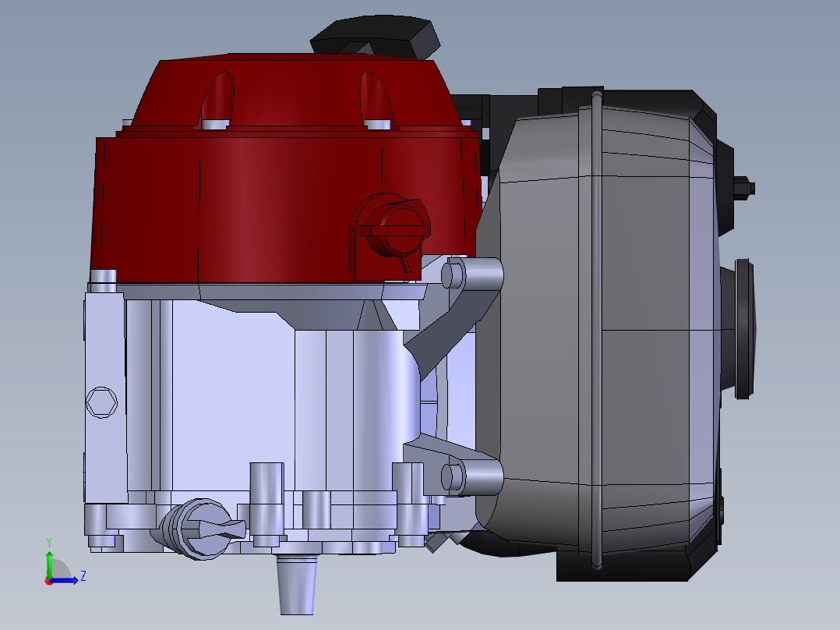Select the black recoil handle on top
Image resolution: width=840 pixels, height=630 pixels.
(x=375, y=37)
